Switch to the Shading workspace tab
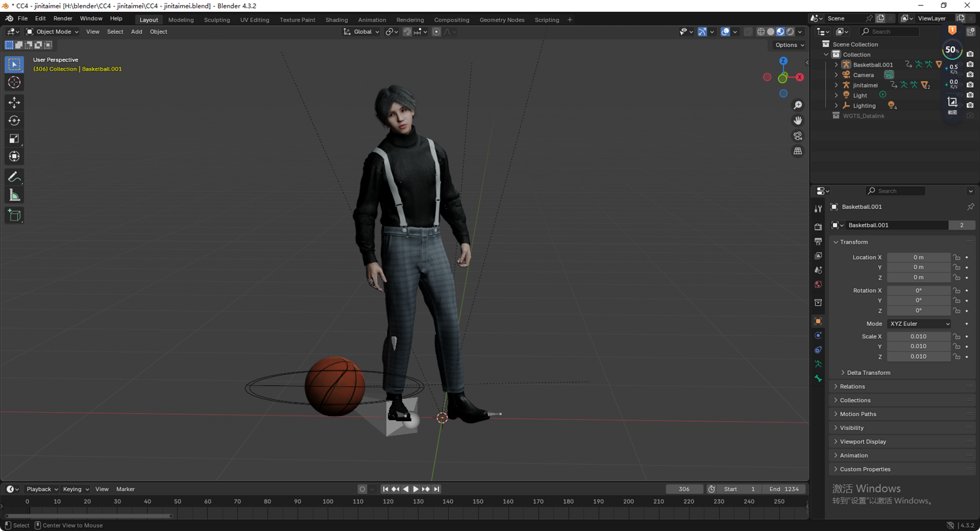980x531 pixels. (x=336, y=20)
